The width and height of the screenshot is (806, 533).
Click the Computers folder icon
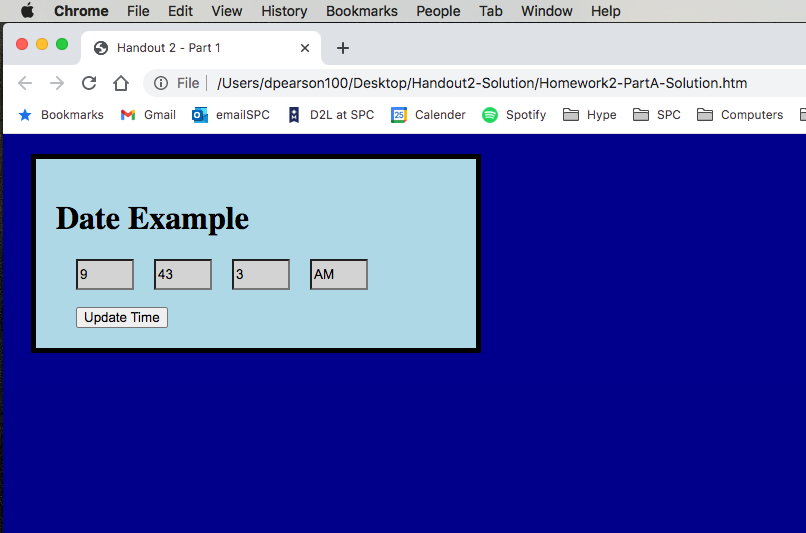(x=705, y=115)
